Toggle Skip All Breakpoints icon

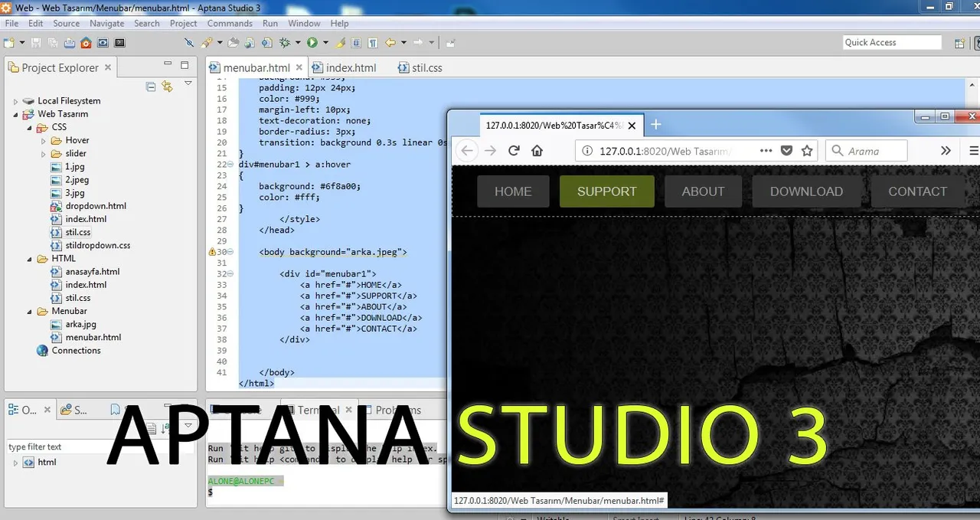point(189,43)
